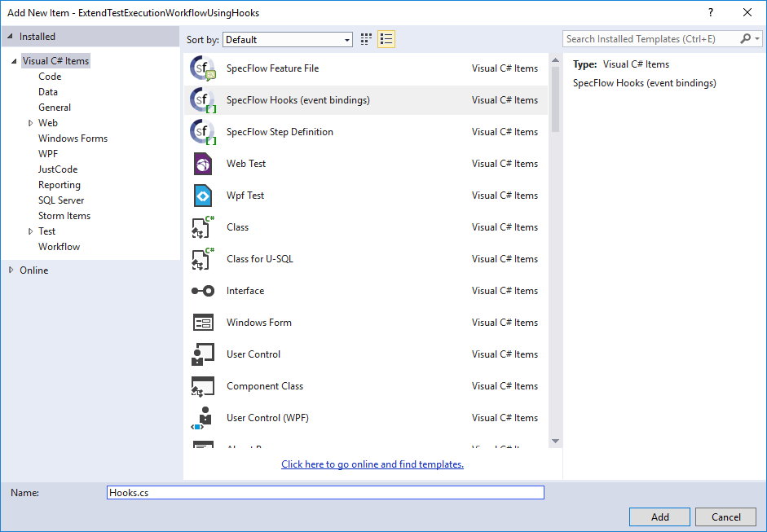
Task: Click the Wpf Test template icon
Action: pos(203,195)
